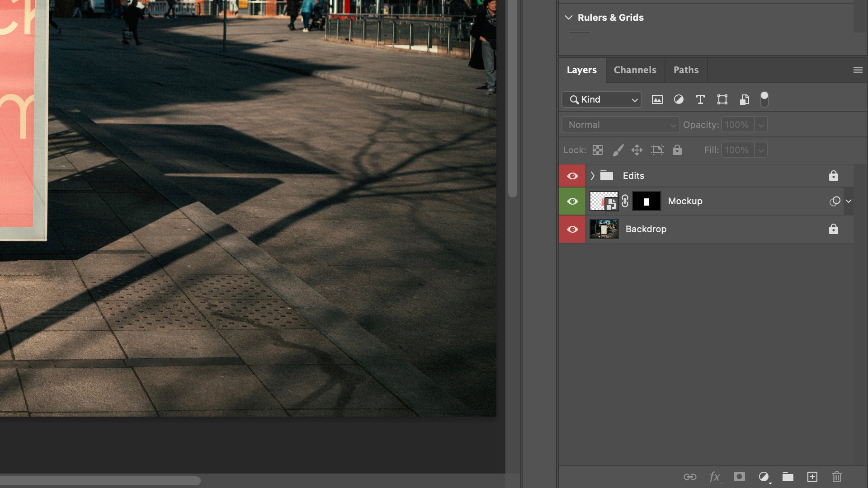Toggle layer filtering switch on or off
Viewport: 868px width, 488px height.
point(764,99)
